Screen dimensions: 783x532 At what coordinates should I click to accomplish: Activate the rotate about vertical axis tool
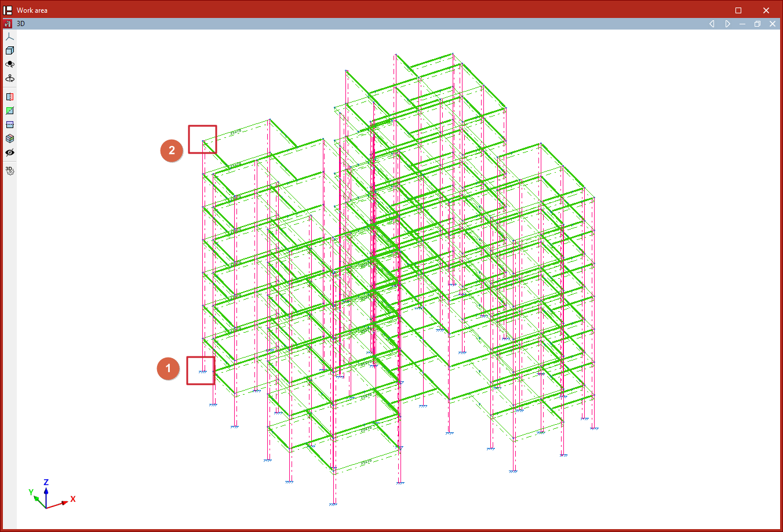[9, 78]
